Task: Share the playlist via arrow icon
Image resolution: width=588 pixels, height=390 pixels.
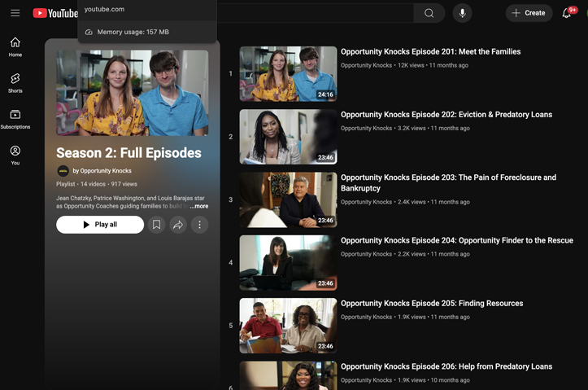Action: click(178, 225)
